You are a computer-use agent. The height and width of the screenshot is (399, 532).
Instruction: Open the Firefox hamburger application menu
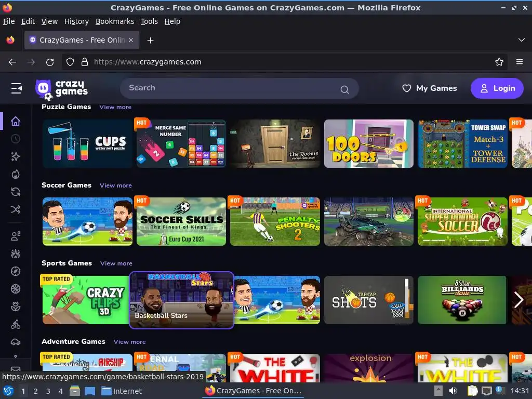(x=519, y=62)
